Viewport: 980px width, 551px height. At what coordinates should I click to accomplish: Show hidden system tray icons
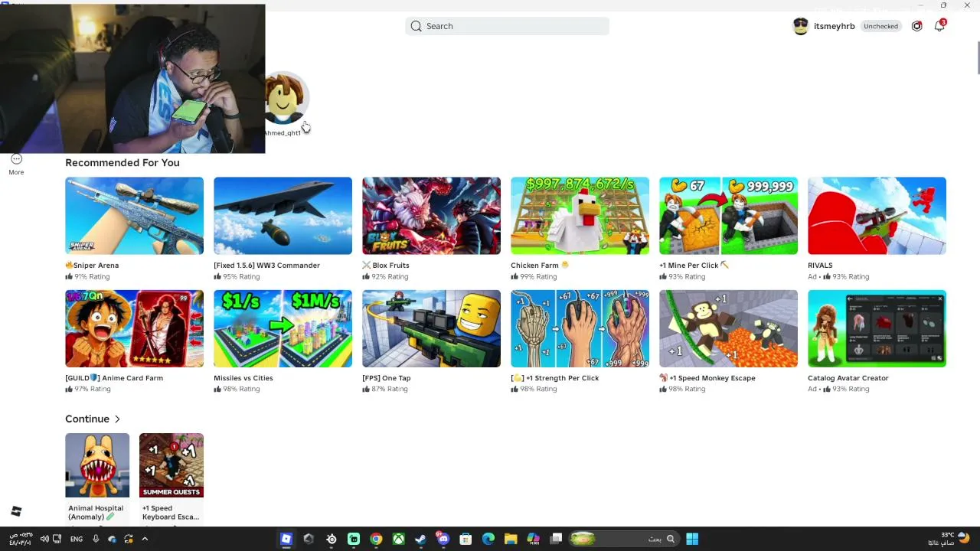pyautogui.click(x=145, y=539)
